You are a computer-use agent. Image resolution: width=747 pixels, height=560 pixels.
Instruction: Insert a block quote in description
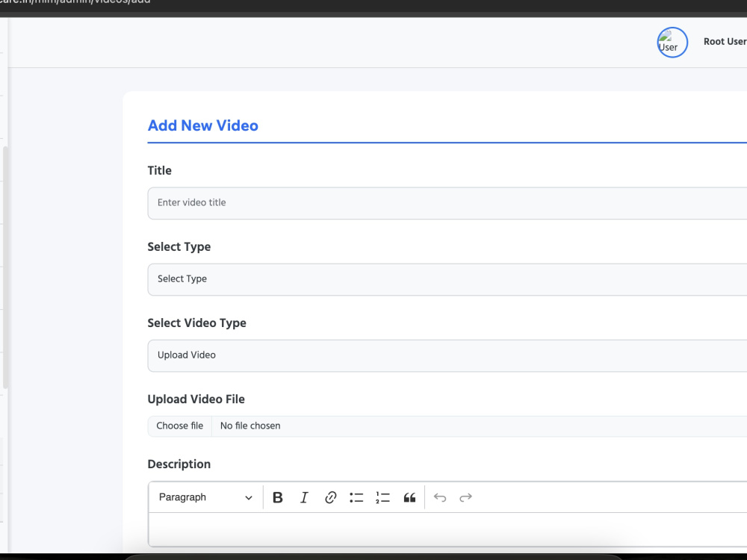click(409, 497)
